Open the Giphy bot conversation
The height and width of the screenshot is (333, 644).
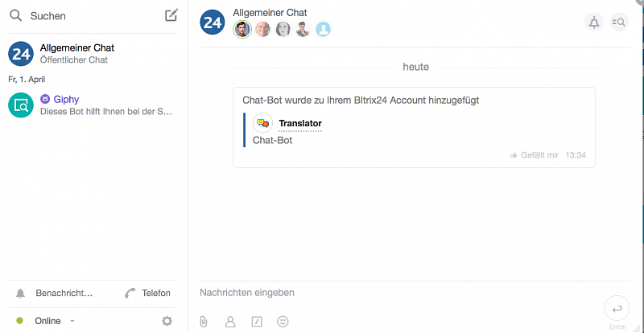click(x=93, y=105)
